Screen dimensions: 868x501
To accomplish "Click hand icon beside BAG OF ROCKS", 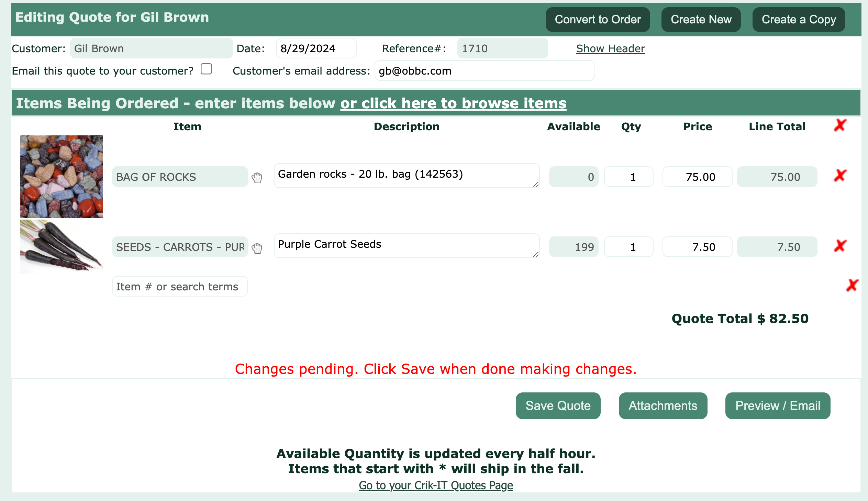I will click(257, 178).
